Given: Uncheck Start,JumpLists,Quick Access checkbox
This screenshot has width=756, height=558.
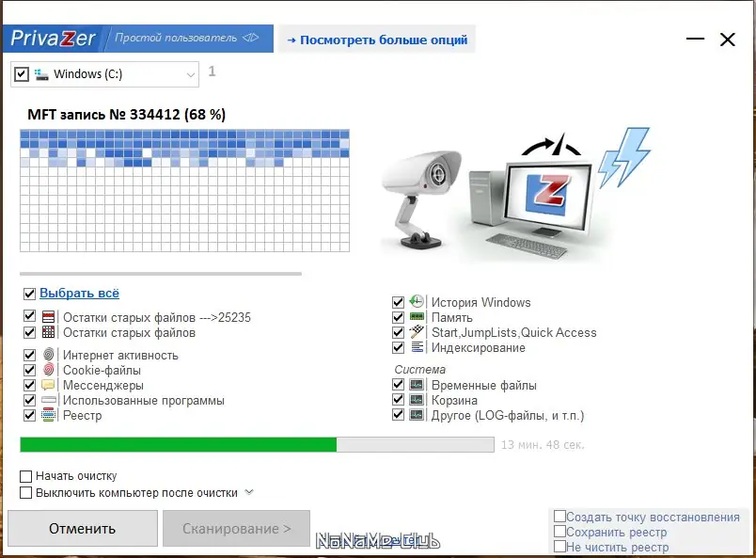Looking at the screenshot, I should tap(398, 332).
